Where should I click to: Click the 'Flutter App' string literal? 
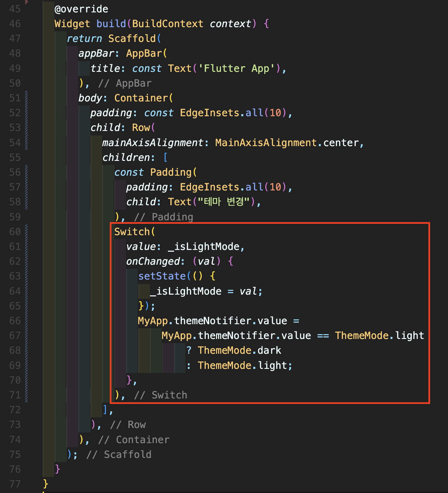pyautogui.click(x=237, y=68)
